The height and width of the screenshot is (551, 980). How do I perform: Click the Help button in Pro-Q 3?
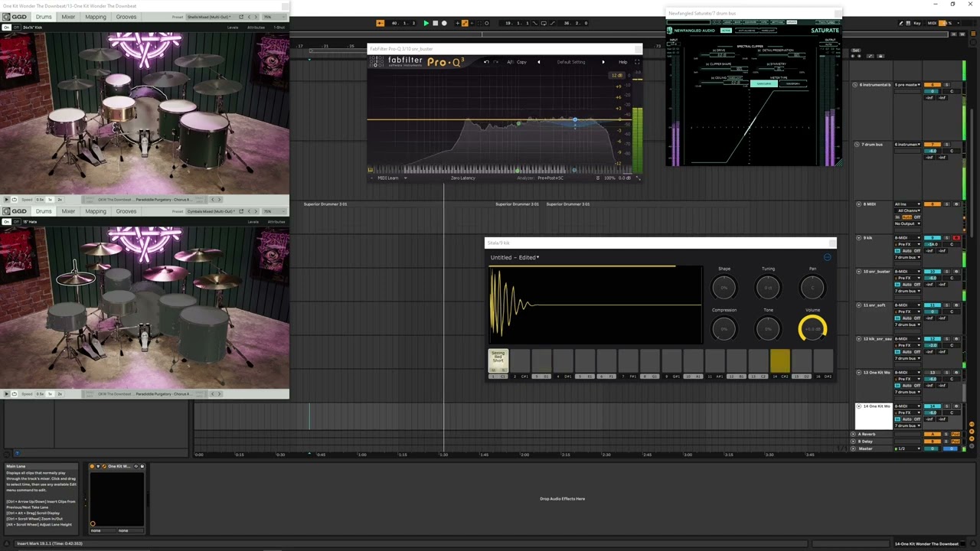coord(623,62)
